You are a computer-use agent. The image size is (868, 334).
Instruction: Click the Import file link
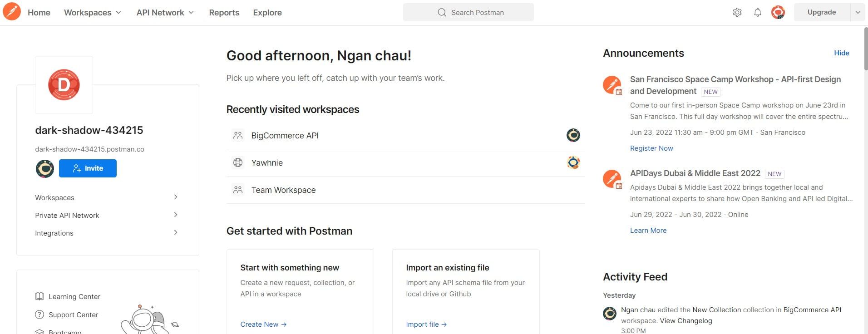(x=426, y=324)
